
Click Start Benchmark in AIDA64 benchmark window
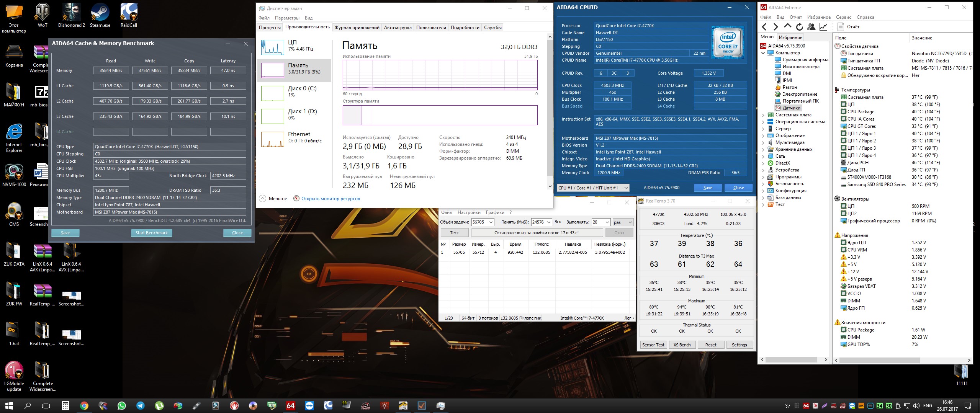click(x=151, y=233)
